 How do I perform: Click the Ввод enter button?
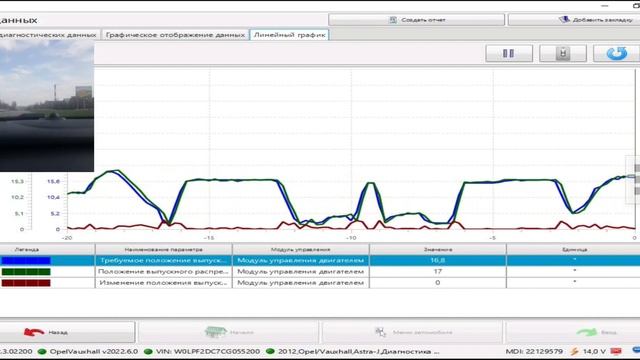tap(573, 332)
